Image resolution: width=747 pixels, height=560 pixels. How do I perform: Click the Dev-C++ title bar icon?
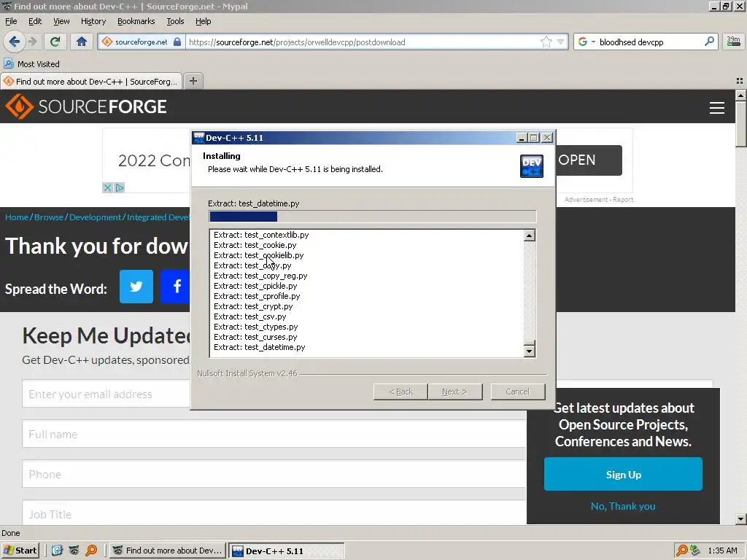tap(198, 138)
